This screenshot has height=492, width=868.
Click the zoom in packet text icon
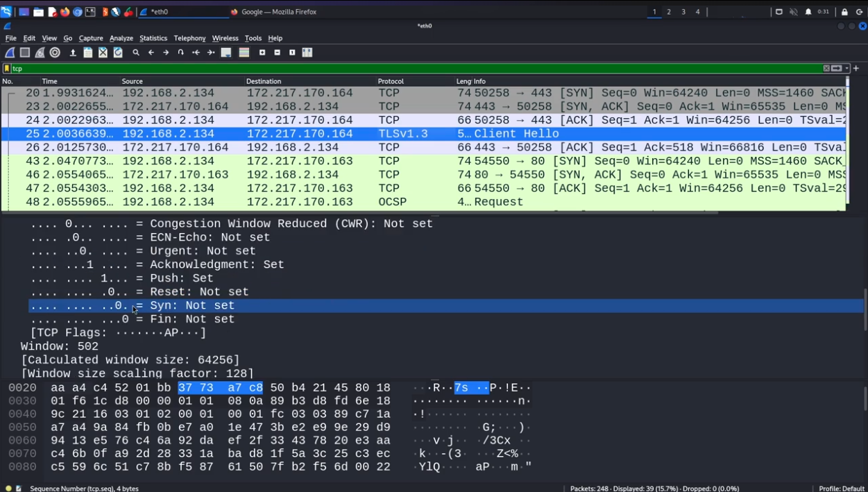pyautogui.click(x=262, y=53)
